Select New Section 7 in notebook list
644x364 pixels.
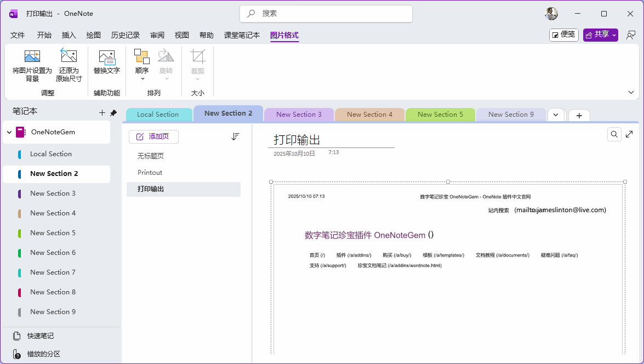(53, 272)
